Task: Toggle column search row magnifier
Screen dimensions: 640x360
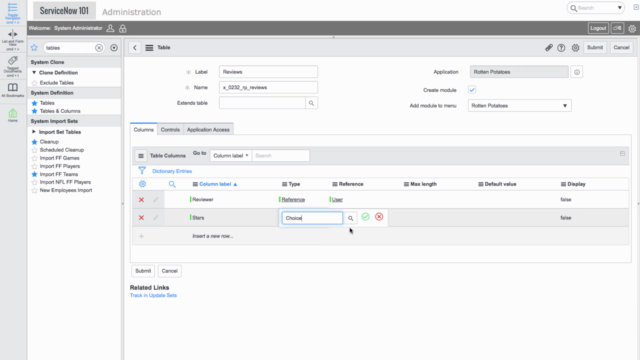Action: point(172,184)
